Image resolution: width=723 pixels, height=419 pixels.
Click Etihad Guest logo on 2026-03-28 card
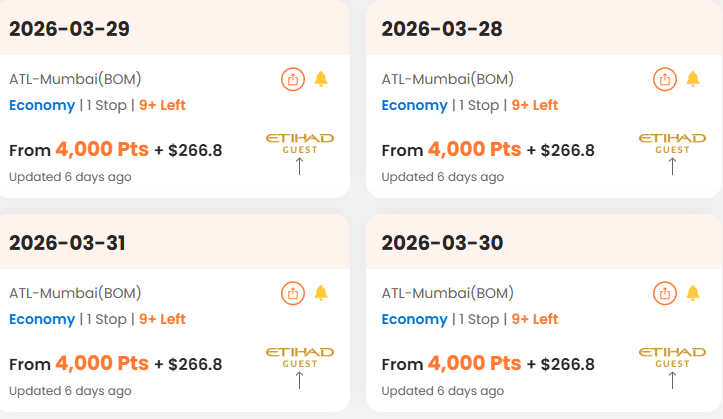click(672, 143)
